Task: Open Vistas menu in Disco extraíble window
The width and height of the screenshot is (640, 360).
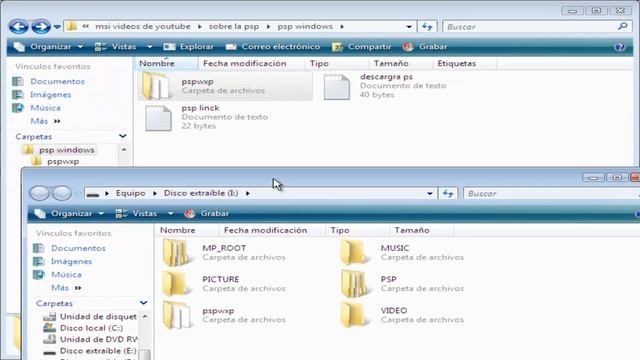Action: tap(136, 213)
